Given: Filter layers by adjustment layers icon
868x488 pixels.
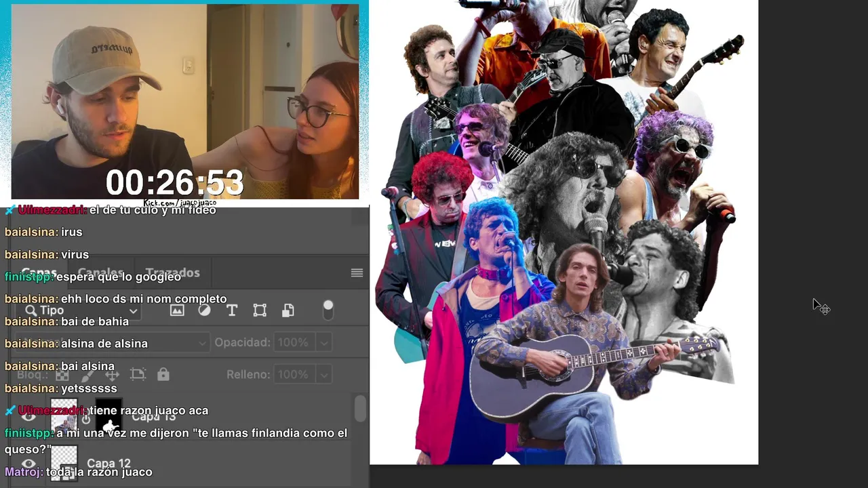Looking at the screenshot, I should tap(204, 310).
